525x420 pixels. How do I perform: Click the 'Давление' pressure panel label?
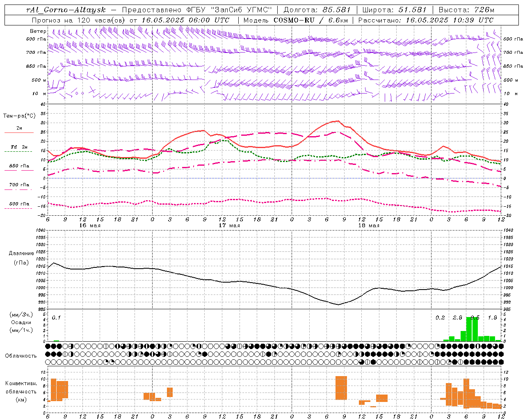point(21,253)
